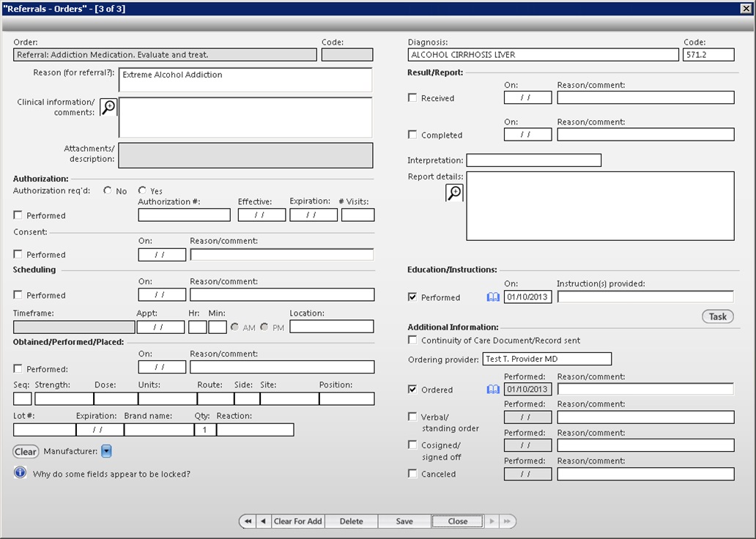Enable Continuity of Care Document sent
Screen dimensions: 756x539
click(412, 340)
